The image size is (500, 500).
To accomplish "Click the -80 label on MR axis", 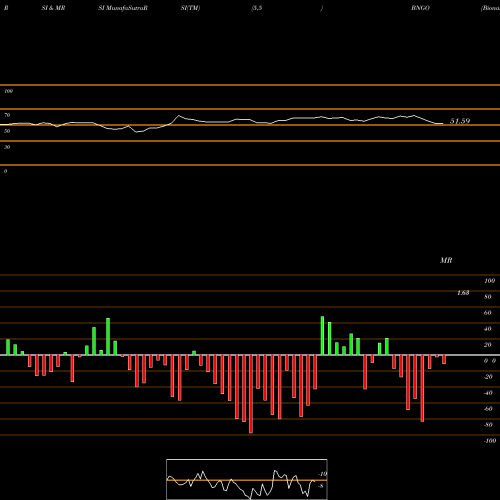I will pos(488,425).
